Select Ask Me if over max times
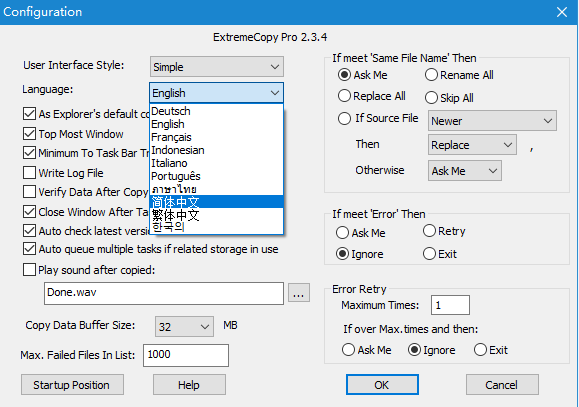Image resolution: width=579 pixels, height=407 pixels. coord(348,350)
